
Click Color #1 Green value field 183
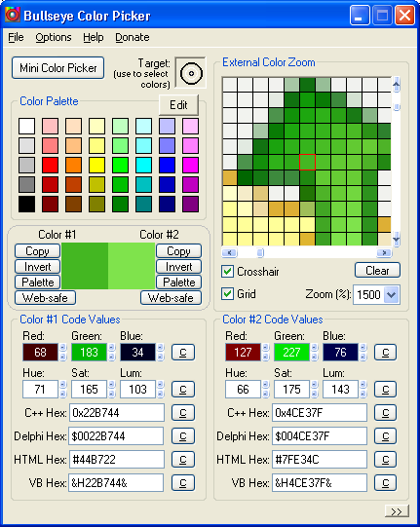tap(89, 353)
